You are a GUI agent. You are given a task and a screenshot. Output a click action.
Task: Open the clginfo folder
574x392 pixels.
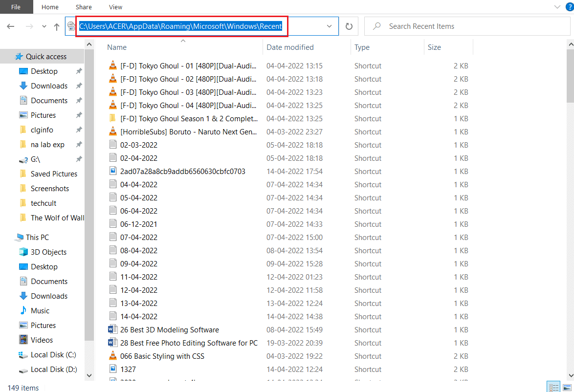(x=42, y=130)
